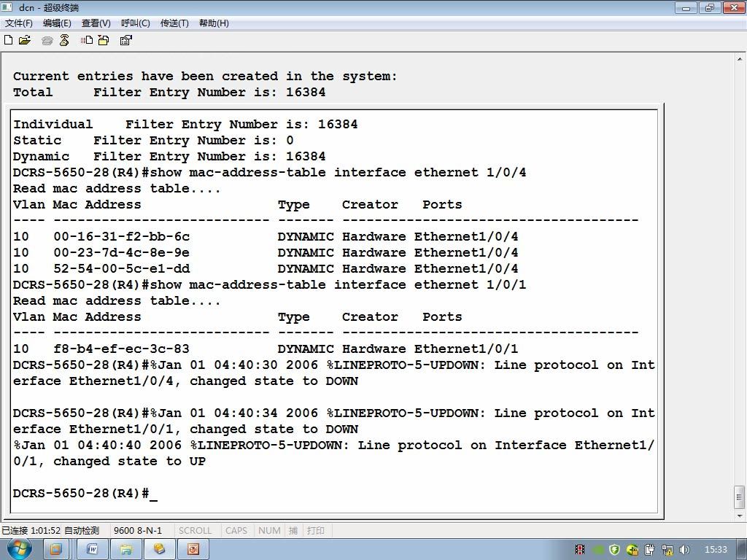Click MAC address 00-23-7d-4c-8e-9e

[122, 253]
